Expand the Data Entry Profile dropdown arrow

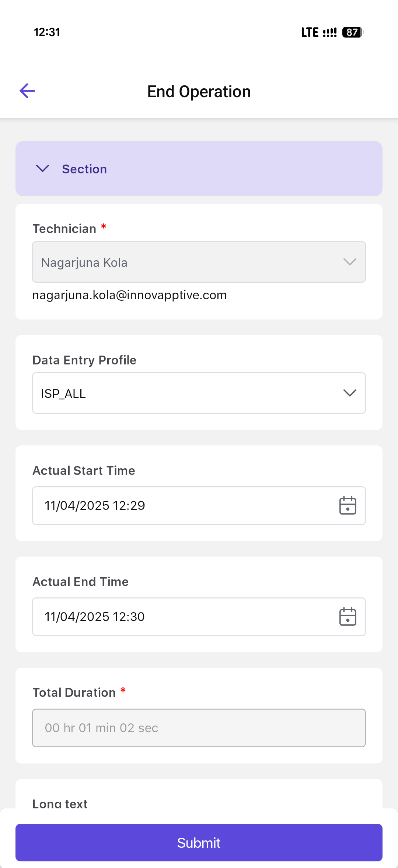click(349, 393)
